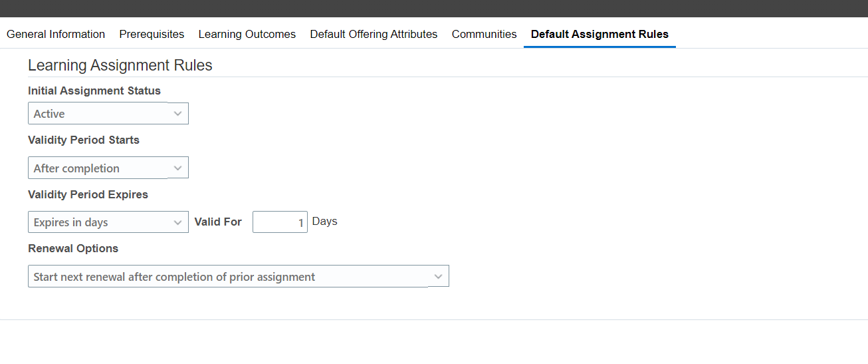Go to the Learning Outcomes tab

(x=247, y=34)
